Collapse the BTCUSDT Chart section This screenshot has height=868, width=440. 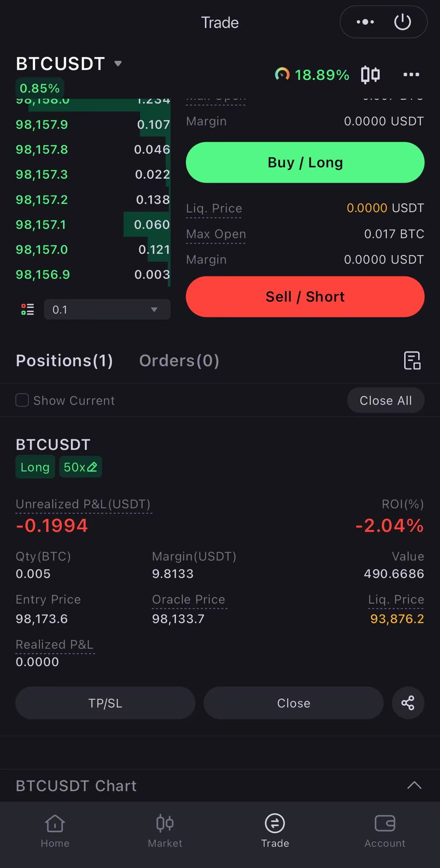point(414,785)
